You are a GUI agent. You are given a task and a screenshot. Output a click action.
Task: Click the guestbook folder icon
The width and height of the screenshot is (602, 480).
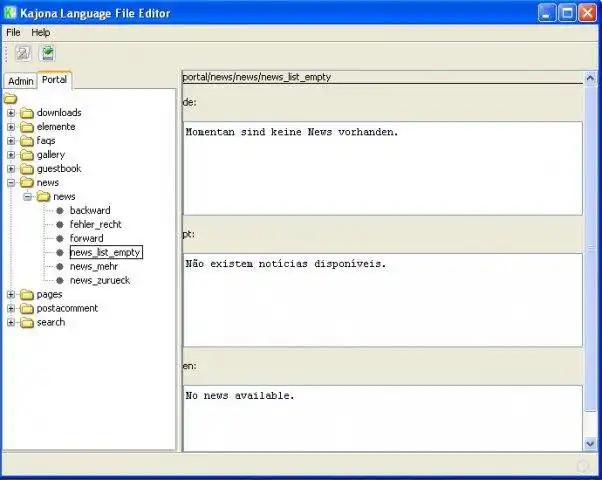27,169
